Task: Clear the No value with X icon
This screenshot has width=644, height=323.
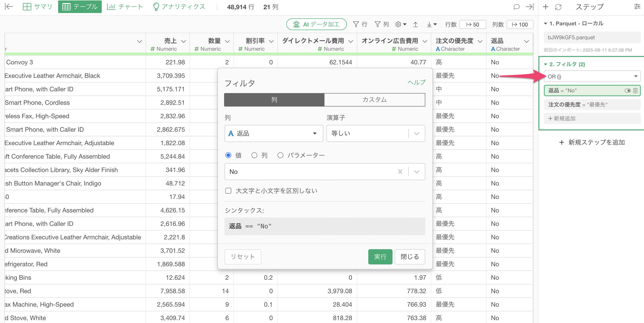Action: (x=400, y=172)
